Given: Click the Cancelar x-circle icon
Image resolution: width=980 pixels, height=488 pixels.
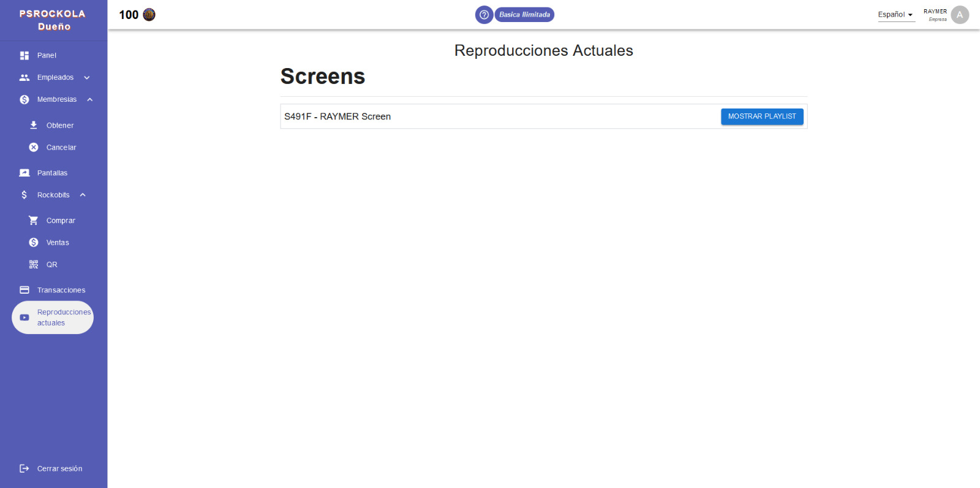Looking at the screenshot, I should (x=34, y=147).
